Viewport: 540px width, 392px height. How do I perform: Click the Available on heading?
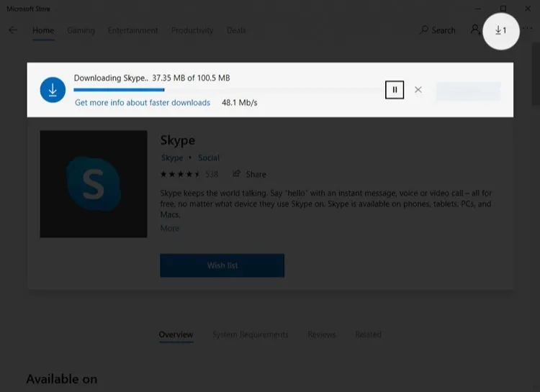[62, 379]
